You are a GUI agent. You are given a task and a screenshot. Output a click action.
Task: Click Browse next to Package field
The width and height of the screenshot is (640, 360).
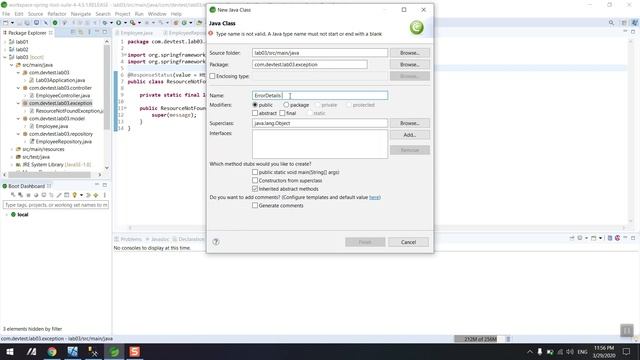409,64
